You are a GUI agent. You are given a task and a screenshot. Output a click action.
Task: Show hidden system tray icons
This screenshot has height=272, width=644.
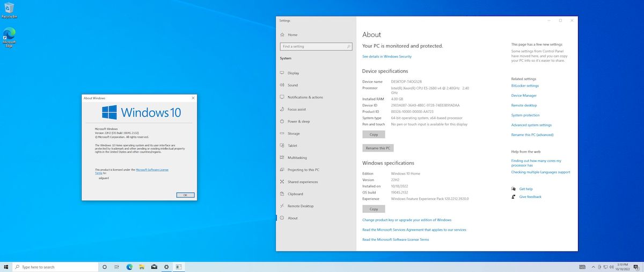tap(593, 267)
